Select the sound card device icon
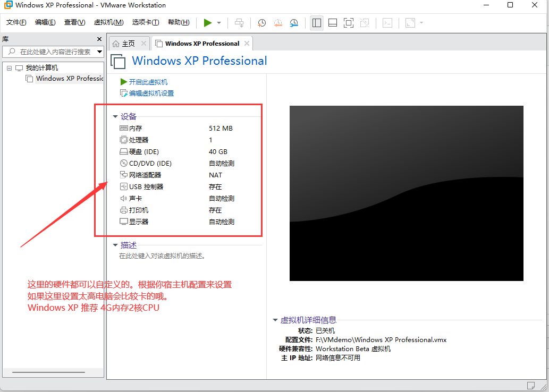549x392 pixels. pyautogui.click(x=123, y=198)
